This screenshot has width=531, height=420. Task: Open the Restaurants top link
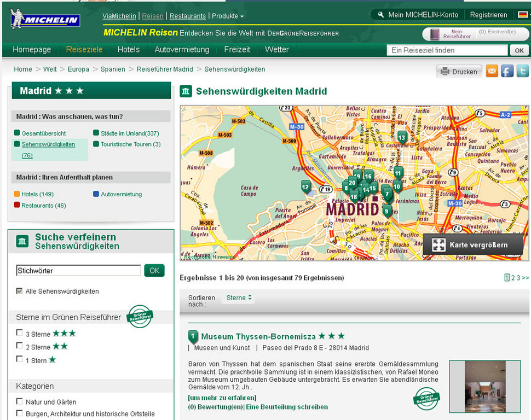pos(188,16)
